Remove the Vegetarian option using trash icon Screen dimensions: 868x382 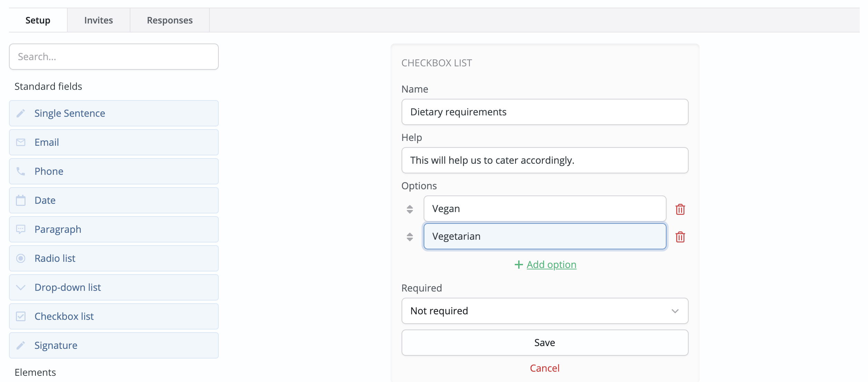[680, 237]
